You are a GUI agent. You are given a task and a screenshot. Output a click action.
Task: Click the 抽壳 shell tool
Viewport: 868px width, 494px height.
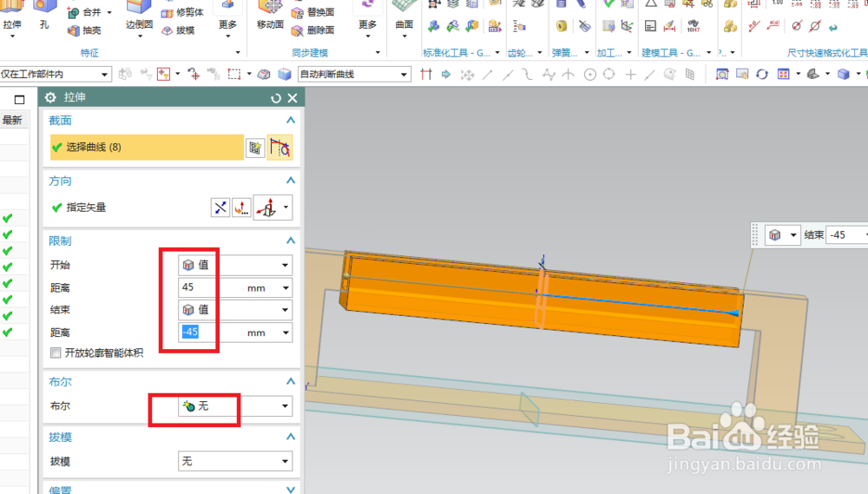click(x=84, y=30)
